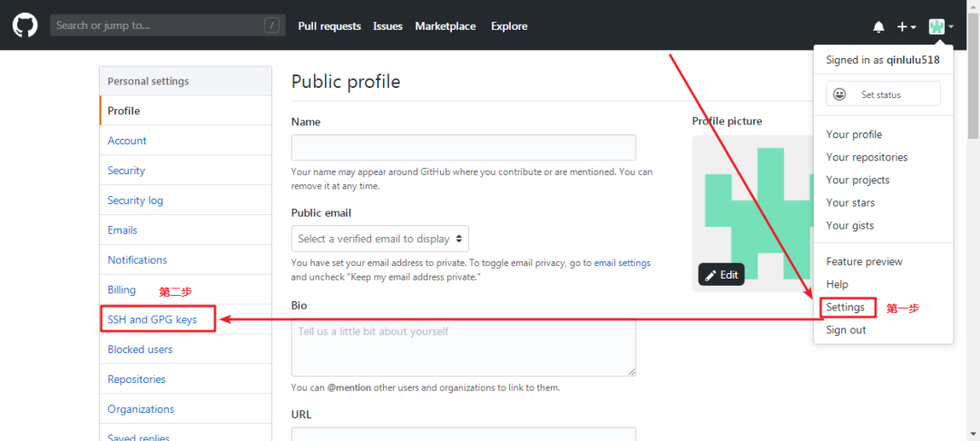980x441 pixels.
Task: Open Pull requests in top navigation
Action: pos(329,26)
